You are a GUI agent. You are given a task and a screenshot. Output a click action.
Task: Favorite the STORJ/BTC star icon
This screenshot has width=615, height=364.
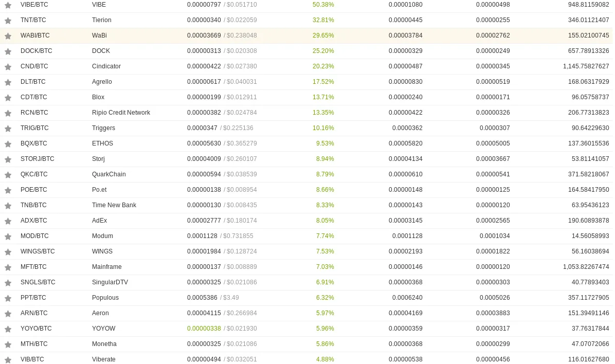[8, 159]
